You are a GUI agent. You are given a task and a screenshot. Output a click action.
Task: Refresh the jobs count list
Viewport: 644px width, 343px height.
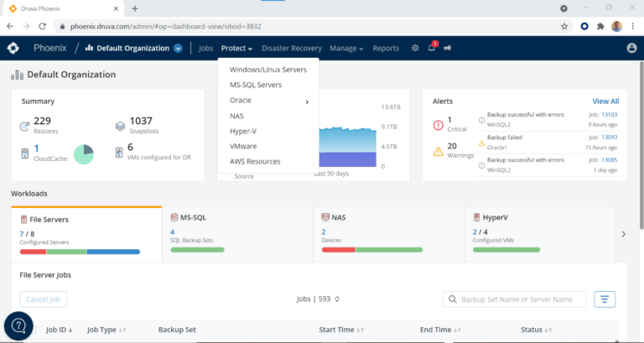(x=337, y=299)
